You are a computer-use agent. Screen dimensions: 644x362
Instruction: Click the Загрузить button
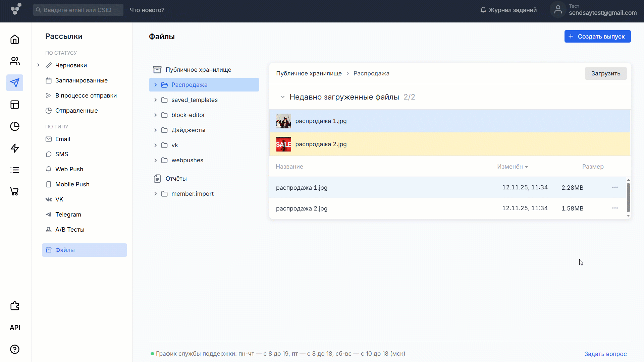(605, 73)
